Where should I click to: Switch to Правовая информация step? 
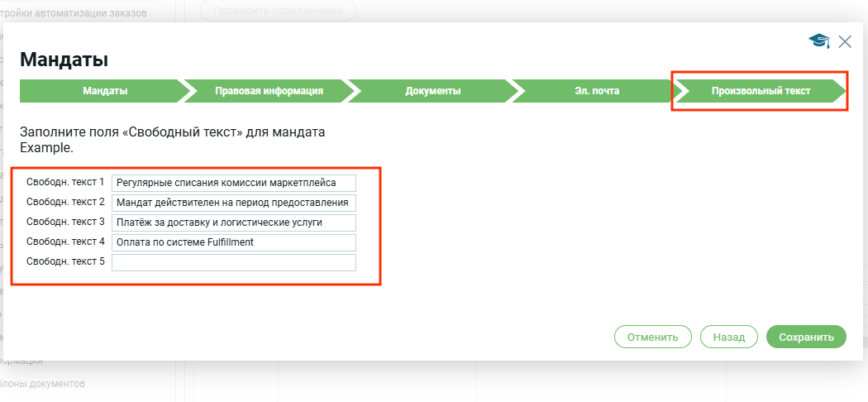coord(269,91)
